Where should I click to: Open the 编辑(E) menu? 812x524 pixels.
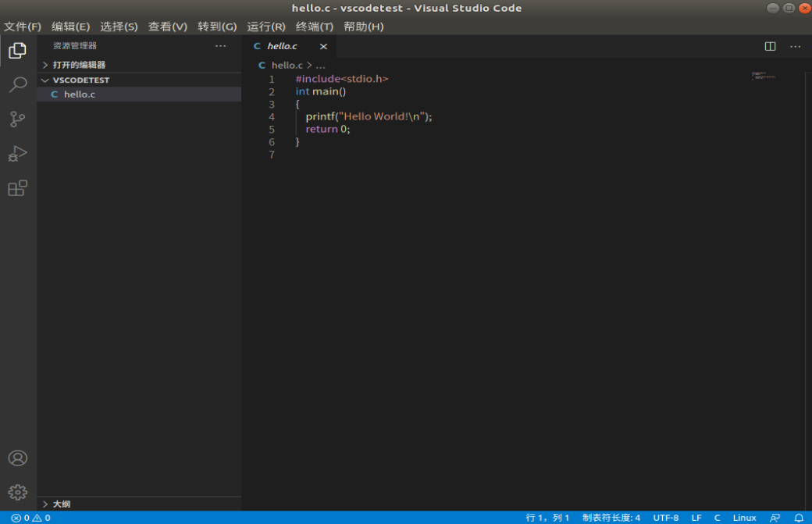71,27
